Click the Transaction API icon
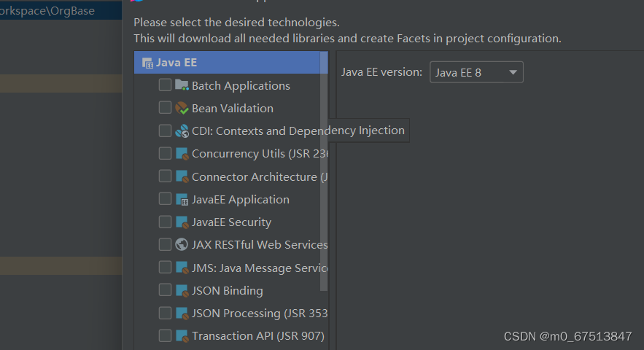644x350 pixels. click(182, 336)
